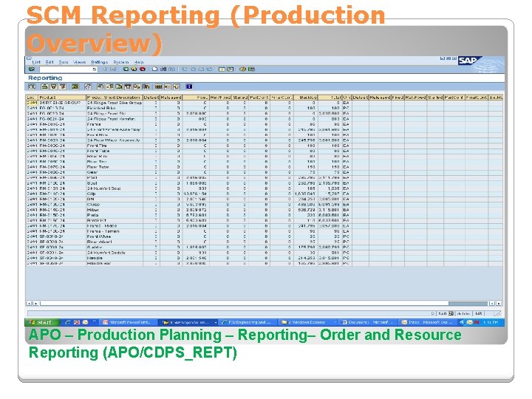
Task: Click the Find binoculars icon
Action: coord(163,69)
